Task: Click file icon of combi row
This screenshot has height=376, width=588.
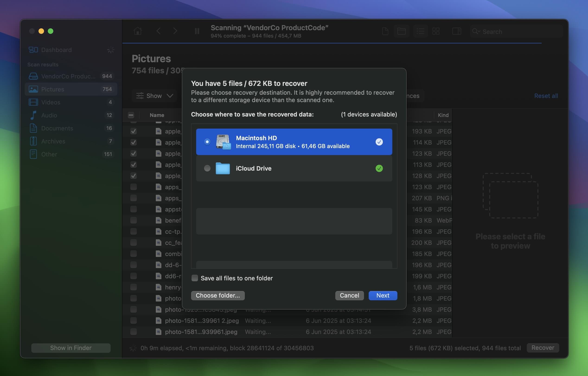Action: click(158, 254)
